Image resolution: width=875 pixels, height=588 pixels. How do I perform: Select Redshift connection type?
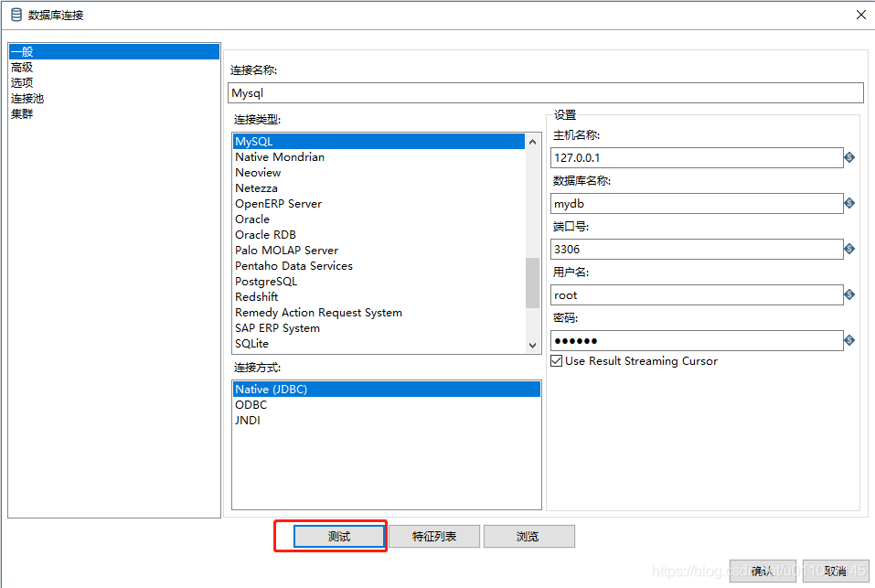point(379,297)
